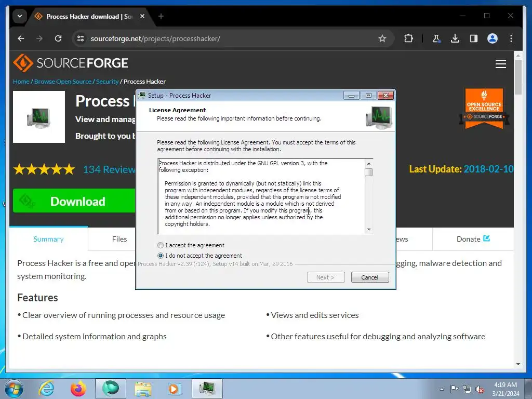Viewport: 532px width, 399px height.
Task: Click the Process Hacker monitor icon in Setup header
Action: tap(378, 117)
